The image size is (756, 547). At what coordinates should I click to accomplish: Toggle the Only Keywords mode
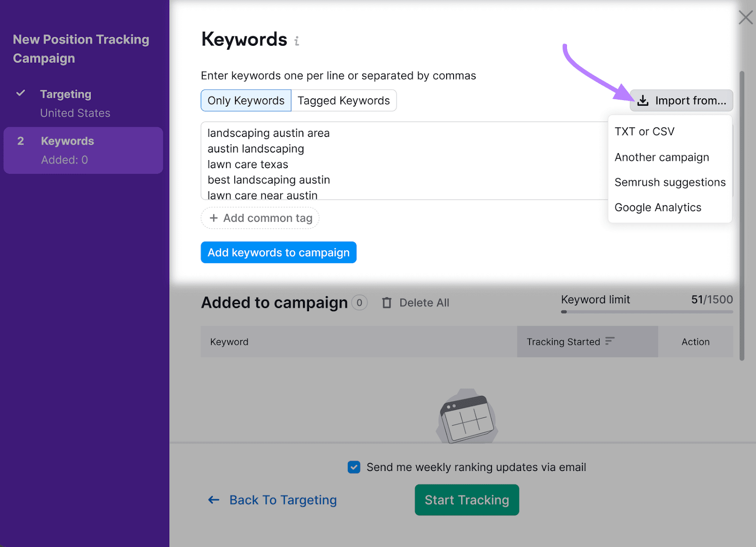click(246, 100)
